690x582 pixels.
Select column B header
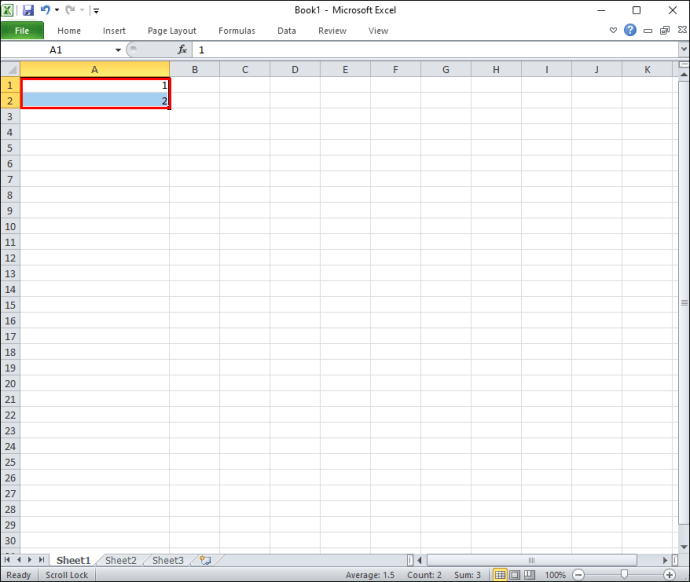click(195, 70)
